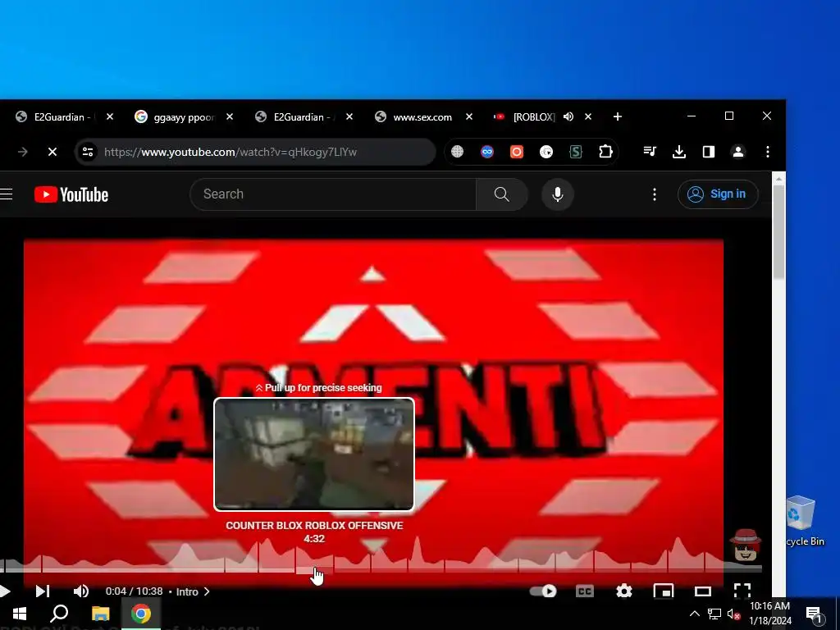Switch to miniplayer mode
Screen dimensions: 840x630
[x=663, y=591]
